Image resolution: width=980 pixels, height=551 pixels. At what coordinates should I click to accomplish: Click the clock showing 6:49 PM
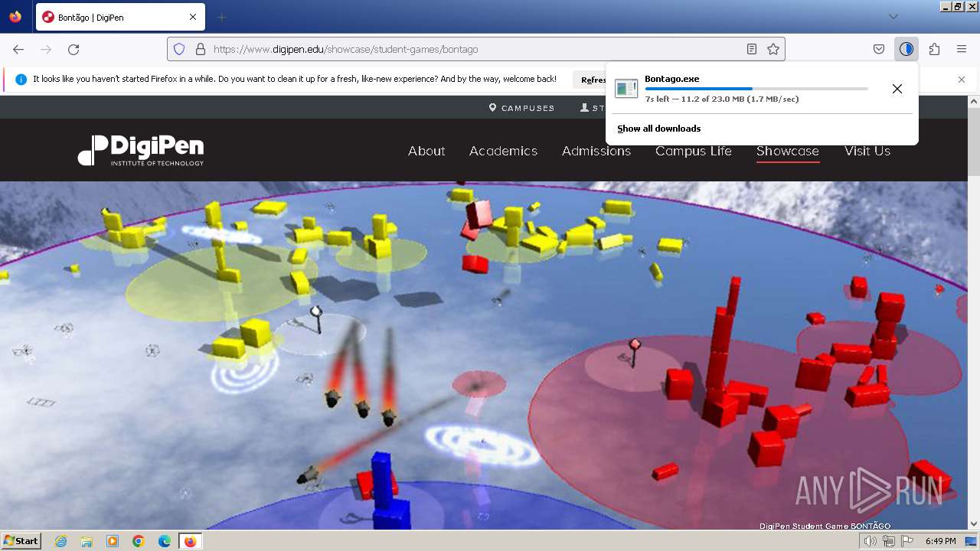(940, 541)
